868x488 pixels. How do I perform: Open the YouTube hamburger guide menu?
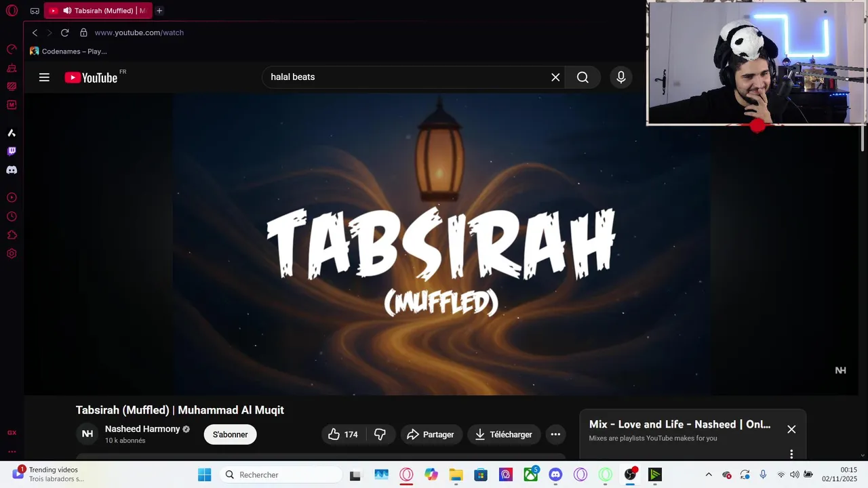44,77
